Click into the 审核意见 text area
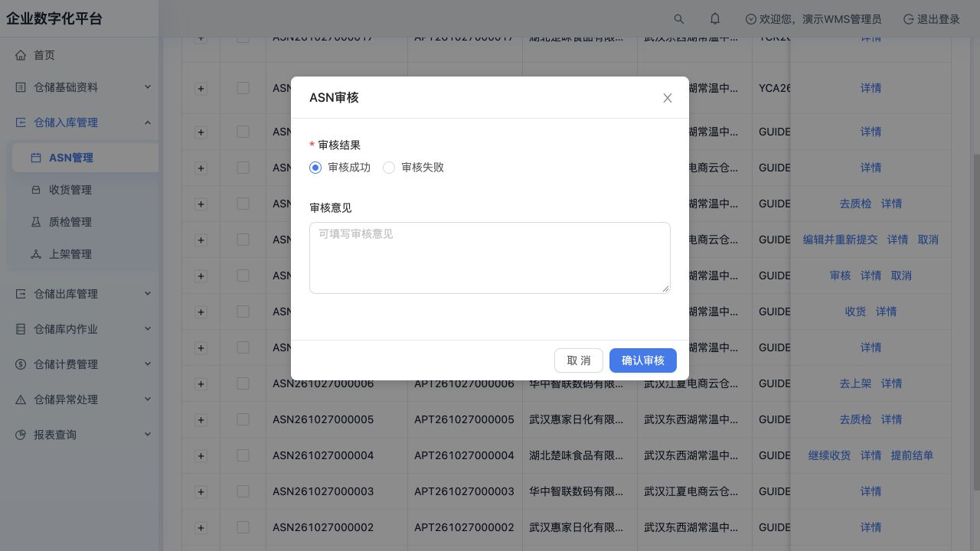The width and height of the screenshot is (980, 551). tap(490, 258)
